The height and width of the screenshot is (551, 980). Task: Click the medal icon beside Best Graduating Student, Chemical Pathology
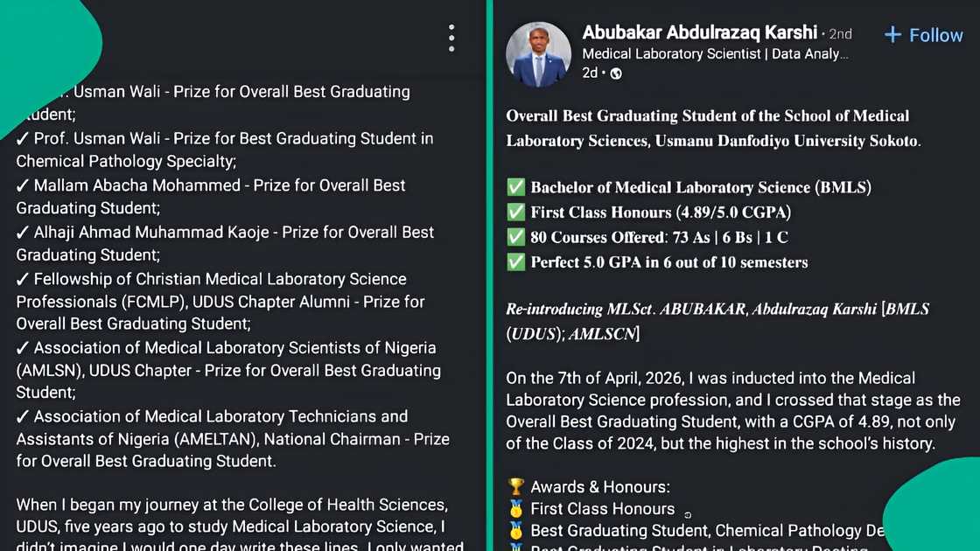515,530
